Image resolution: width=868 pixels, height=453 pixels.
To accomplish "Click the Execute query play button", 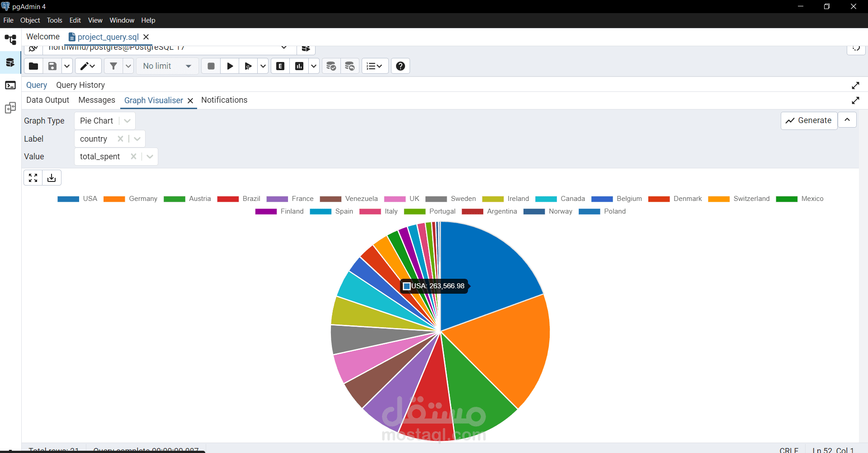I will [230, 66].
